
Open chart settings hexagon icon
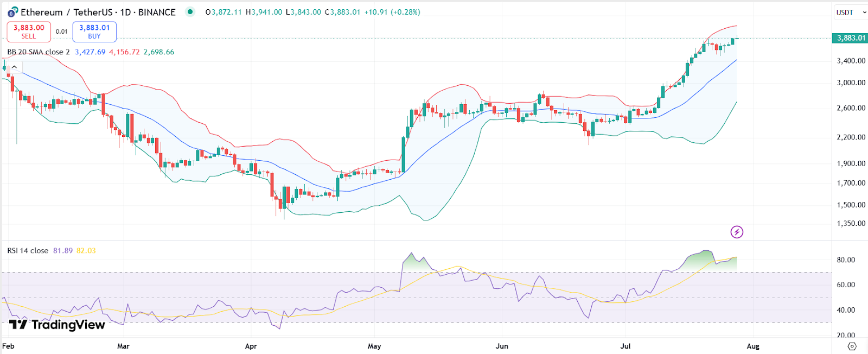click(852, 346)
